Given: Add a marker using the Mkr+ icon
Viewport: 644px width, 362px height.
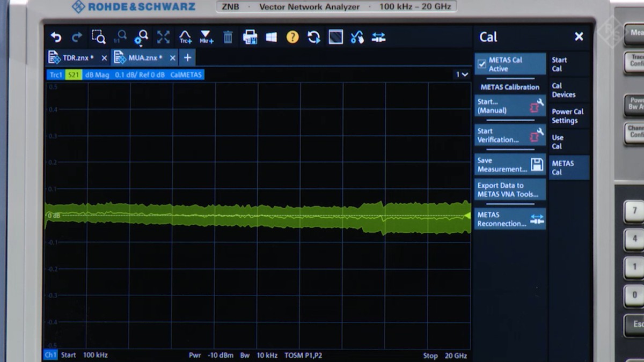Looking at the screenshot, I should (x=206, y=37).
